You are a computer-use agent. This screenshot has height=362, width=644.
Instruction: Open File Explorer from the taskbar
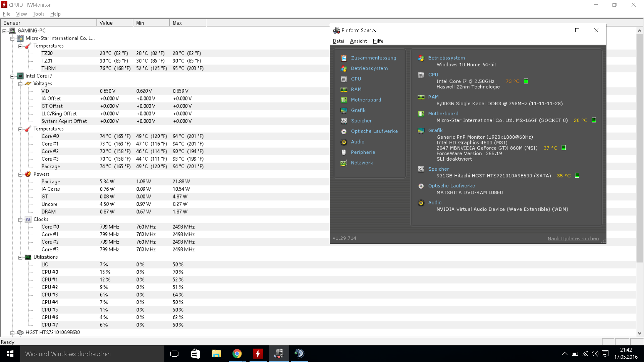216,354
